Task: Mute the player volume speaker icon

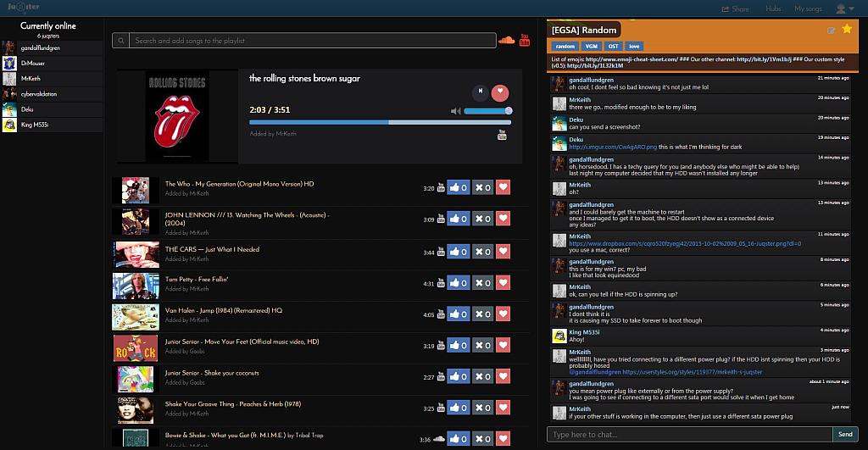Action: click(455, 111)
